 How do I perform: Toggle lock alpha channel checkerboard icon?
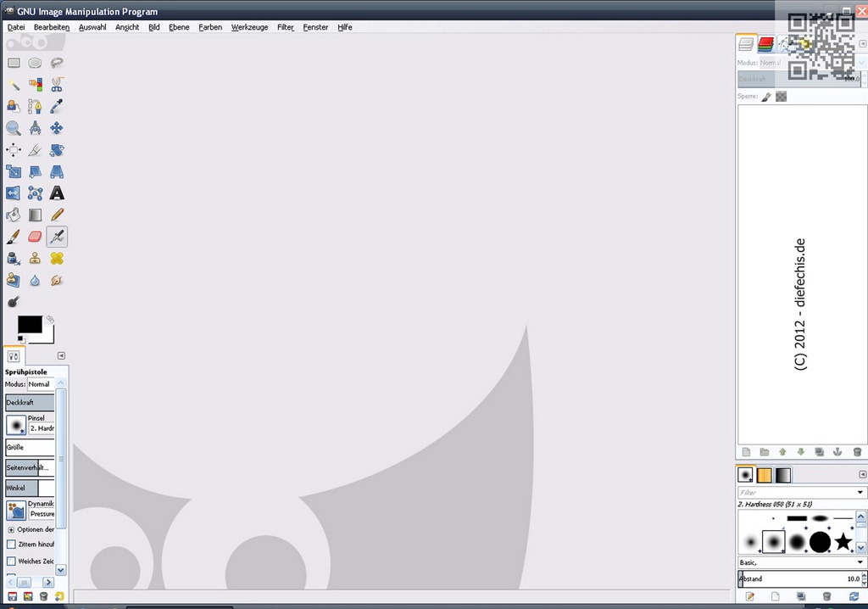781,97
